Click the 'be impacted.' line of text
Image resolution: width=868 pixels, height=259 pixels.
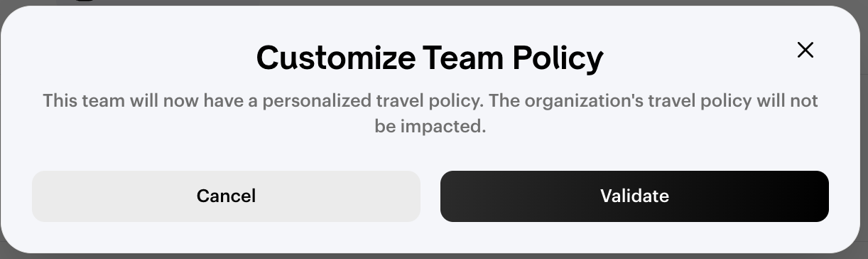pos(430,127)
